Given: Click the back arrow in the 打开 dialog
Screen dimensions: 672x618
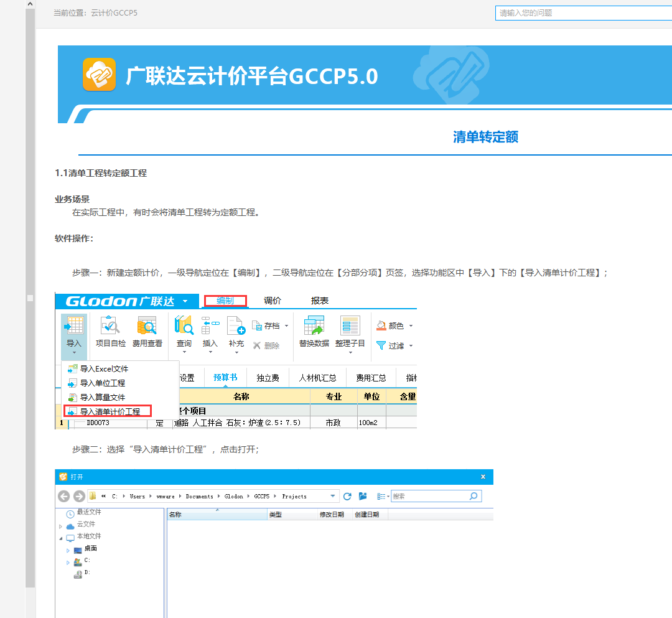Looking at the screenshot, I should 64,496.
